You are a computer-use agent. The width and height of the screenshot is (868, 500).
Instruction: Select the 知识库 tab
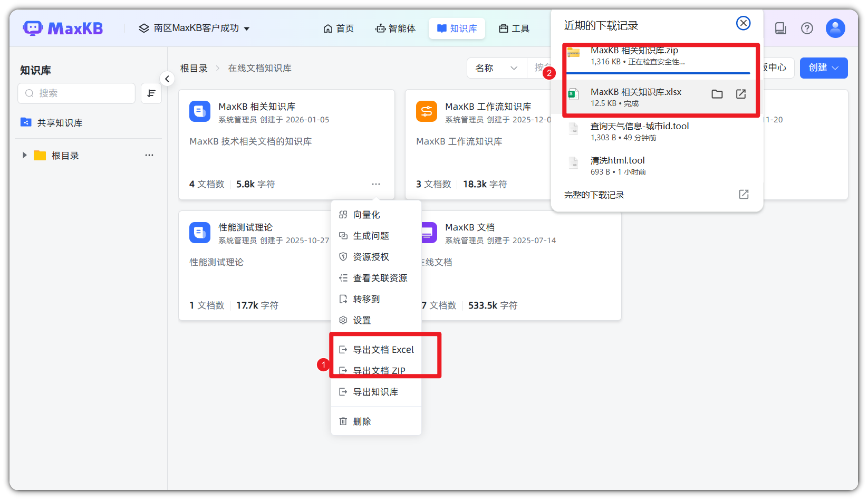pos(457,28)
